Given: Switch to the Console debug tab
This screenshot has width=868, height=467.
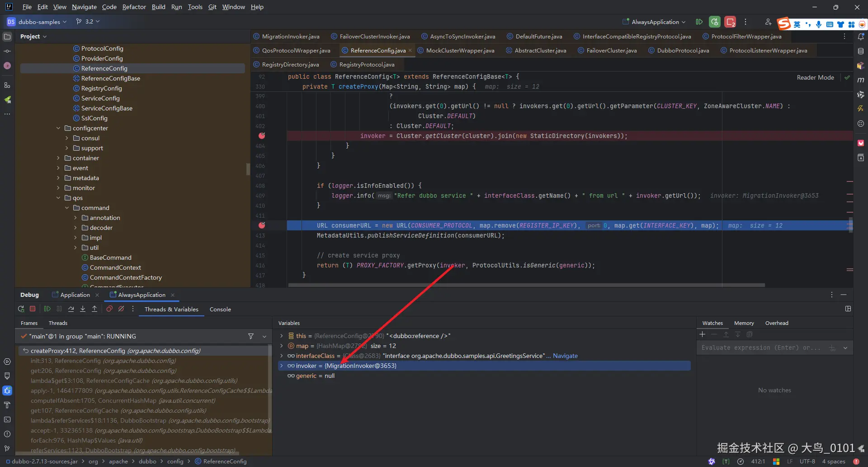Looking at the screenshot, I should point(220,310).
